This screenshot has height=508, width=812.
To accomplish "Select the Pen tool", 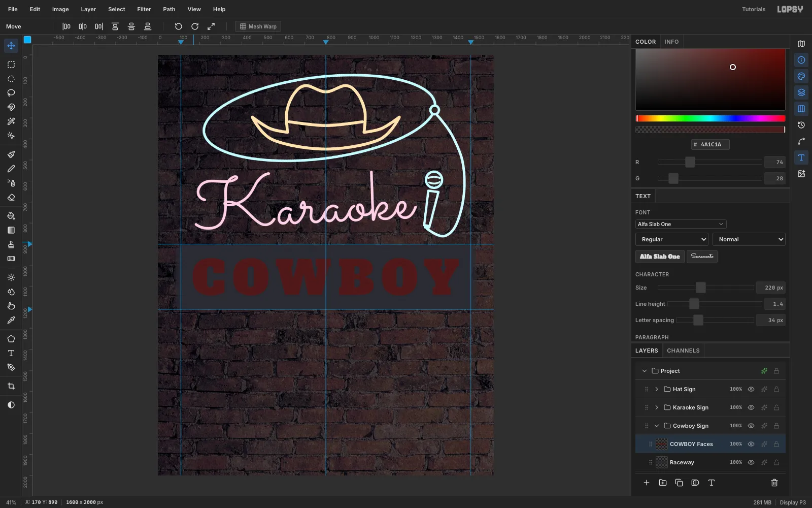I will [x=11, y=367].
